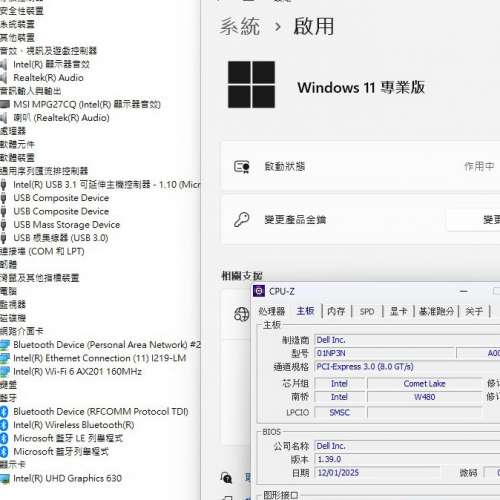This screenshot has height=500, width=500.
Task: Click the Intel Wi-Fi 6 AX201 icon
Action: [4, 371]
